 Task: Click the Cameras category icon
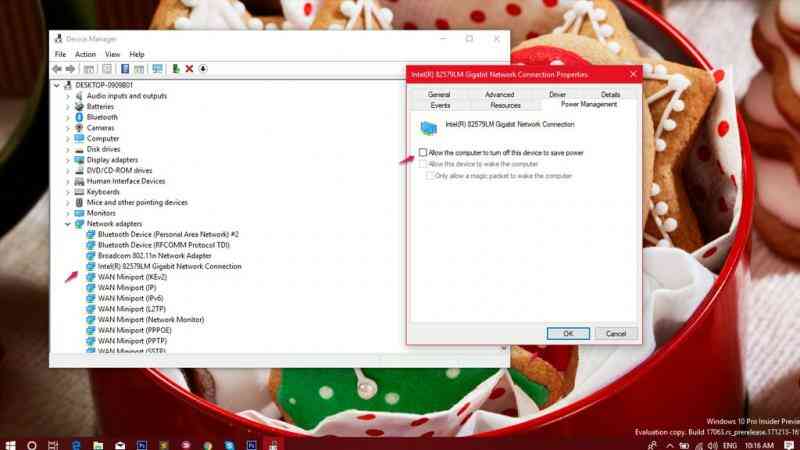[x=79, y=128]
